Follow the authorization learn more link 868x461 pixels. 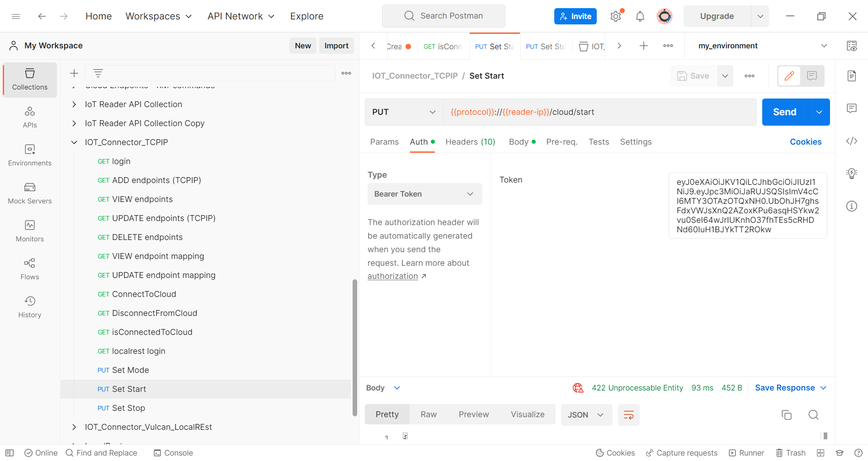(392, 276)
